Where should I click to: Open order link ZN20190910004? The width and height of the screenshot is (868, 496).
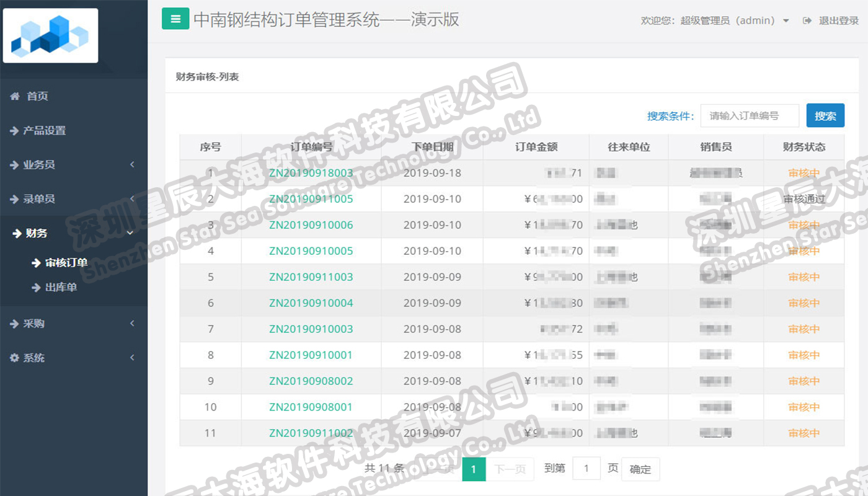[311, 303]
